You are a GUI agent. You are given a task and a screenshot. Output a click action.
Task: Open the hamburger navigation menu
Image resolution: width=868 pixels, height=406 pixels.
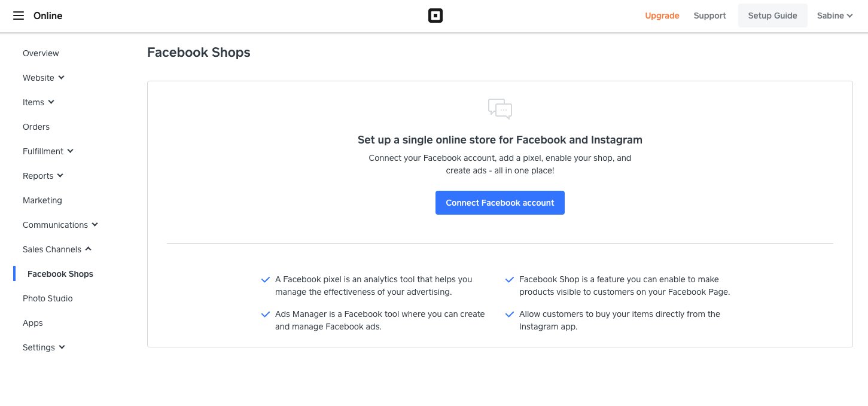(18, 16)
